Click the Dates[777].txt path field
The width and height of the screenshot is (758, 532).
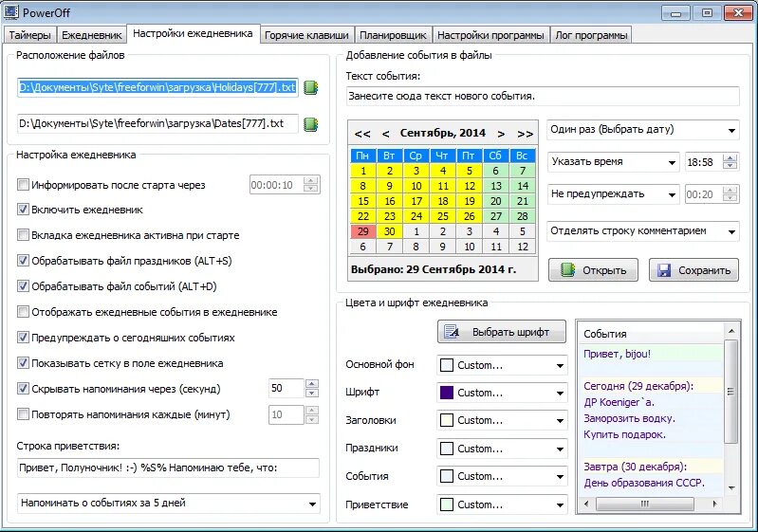[x=157, y=123]
